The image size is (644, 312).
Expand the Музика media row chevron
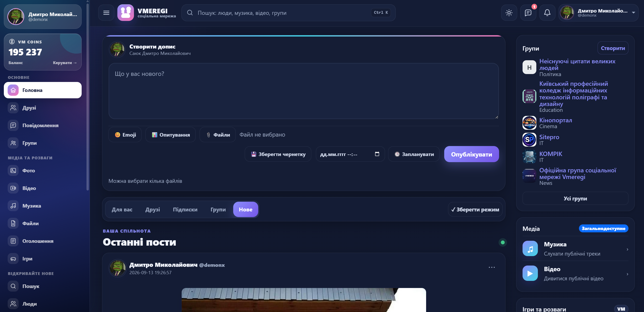(627, 249)
